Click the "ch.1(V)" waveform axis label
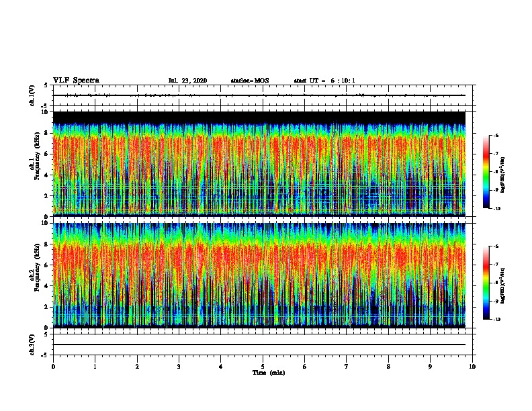Image resolution: width=532 pixels, height=411 pixels. [x=32, y=95]
